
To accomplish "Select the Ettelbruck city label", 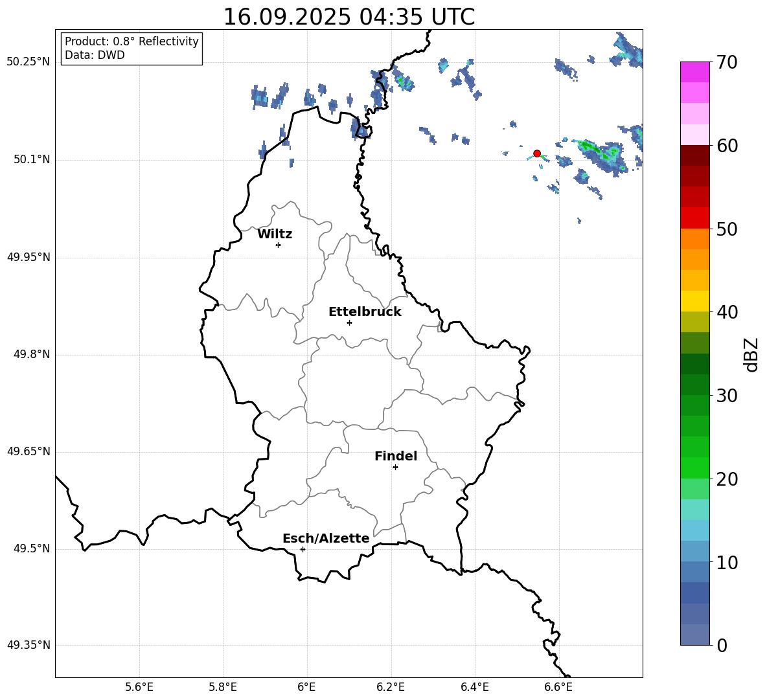I will point(365,312).
